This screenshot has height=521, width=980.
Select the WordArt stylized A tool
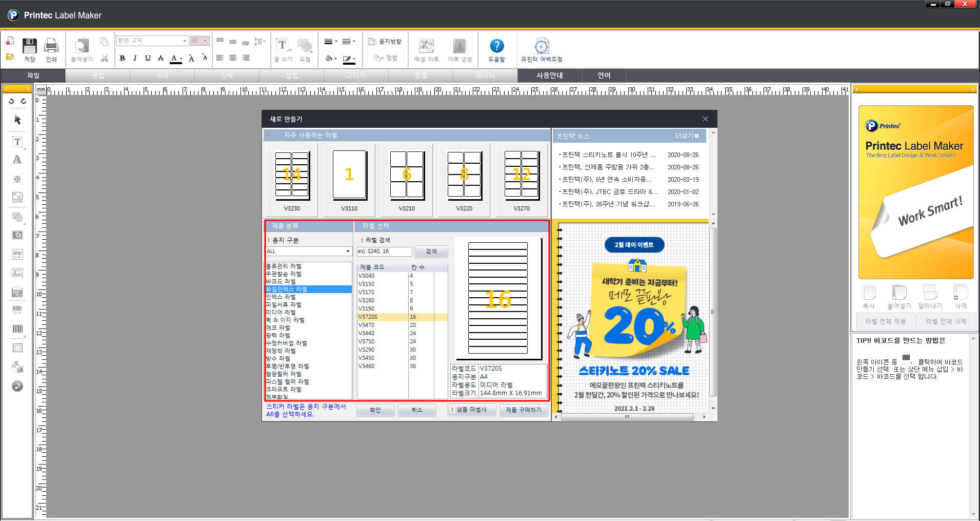coord(17,160)
